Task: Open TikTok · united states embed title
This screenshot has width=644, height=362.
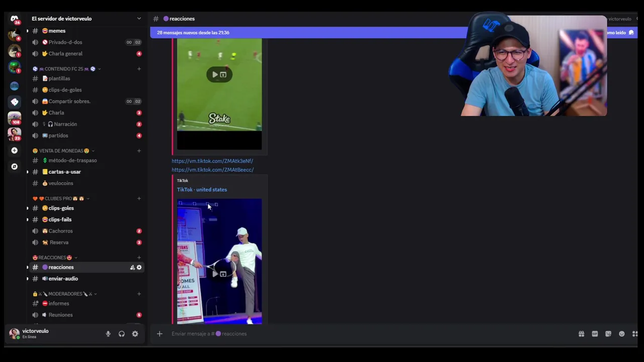Action: coord(202,190)
